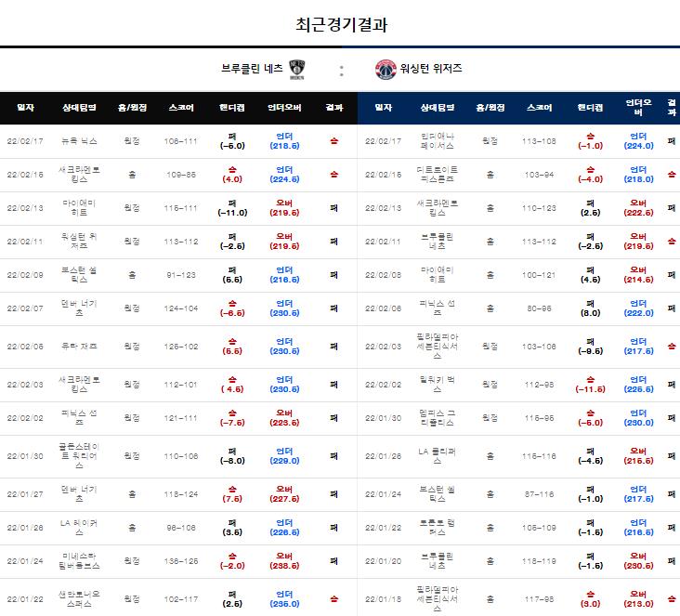Click the 골든스테이트 워리어스 opponent cell
This screenshot has width=680, height=616.
click(x=79, y=456)
